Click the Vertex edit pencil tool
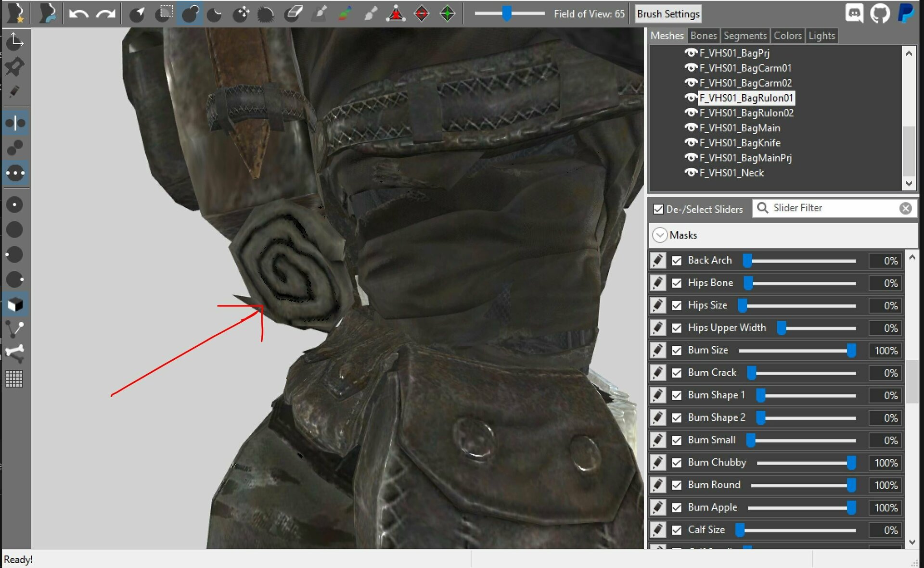This screenshot has height=568, width=924. coord(14,91)
